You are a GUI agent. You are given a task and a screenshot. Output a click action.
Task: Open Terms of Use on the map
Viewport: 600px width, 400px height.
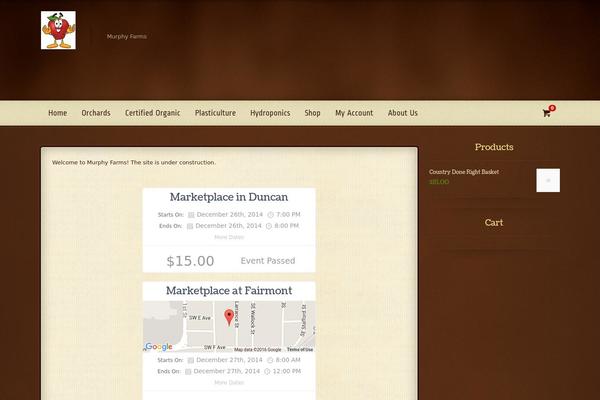pyautogui.click(x=300, y=349)
